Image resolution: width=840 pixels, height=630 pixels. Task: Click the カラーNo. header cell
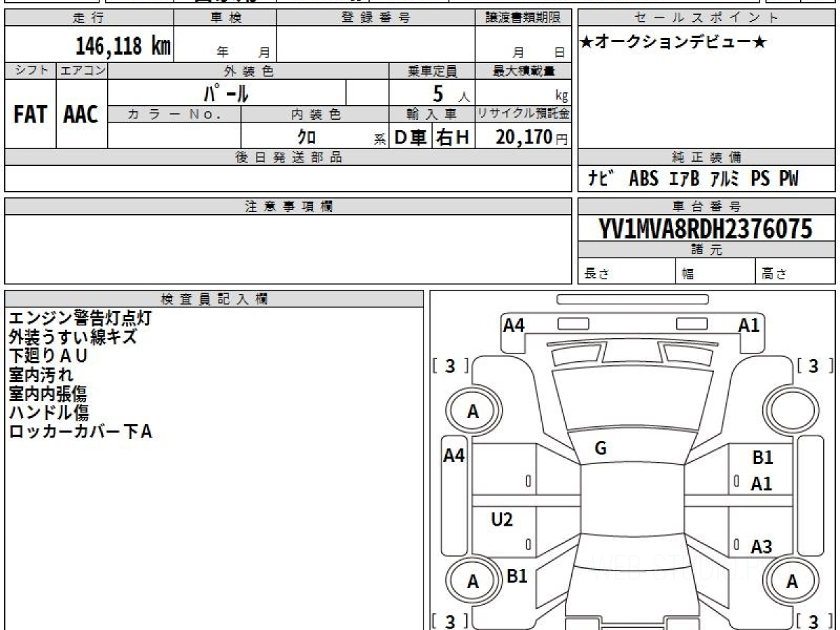coord(174,114)
